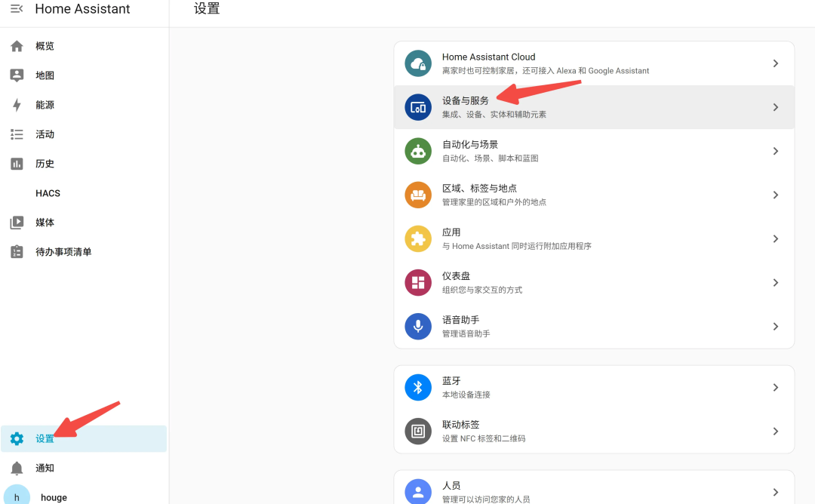Expand Home Assistant Cloud chevron arrow
The height and width of the screenshot is (504, 815).
click(x=776, y=63)
